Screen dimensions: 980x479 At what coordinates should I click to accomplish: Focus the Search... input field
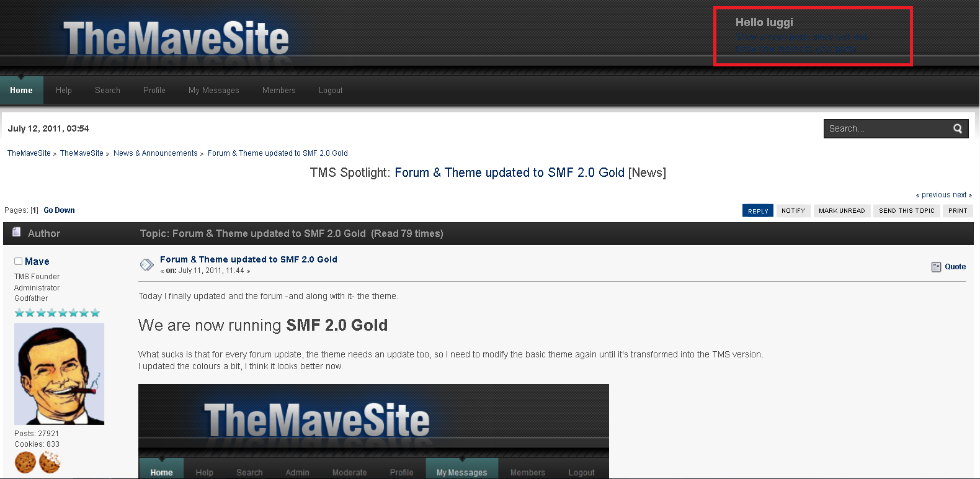(887, 128)
